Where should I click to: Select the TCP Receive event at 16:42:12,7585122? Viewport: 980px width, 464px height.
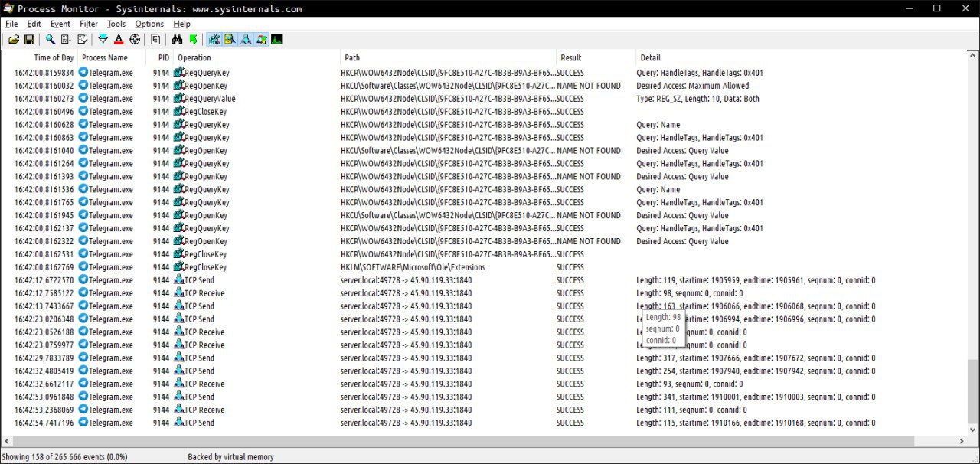[482, 293]
